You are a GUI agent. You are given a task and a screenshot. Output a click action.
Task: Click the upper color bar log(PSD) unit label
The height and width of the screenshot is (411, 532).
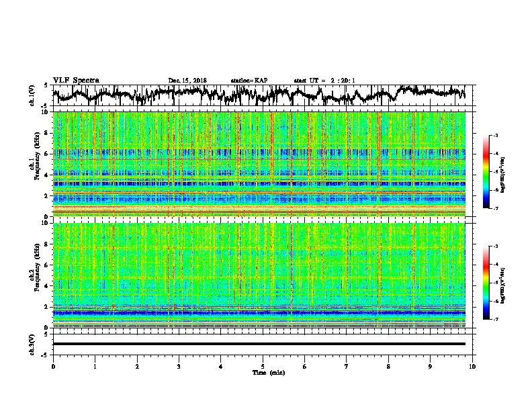point(503,175)
